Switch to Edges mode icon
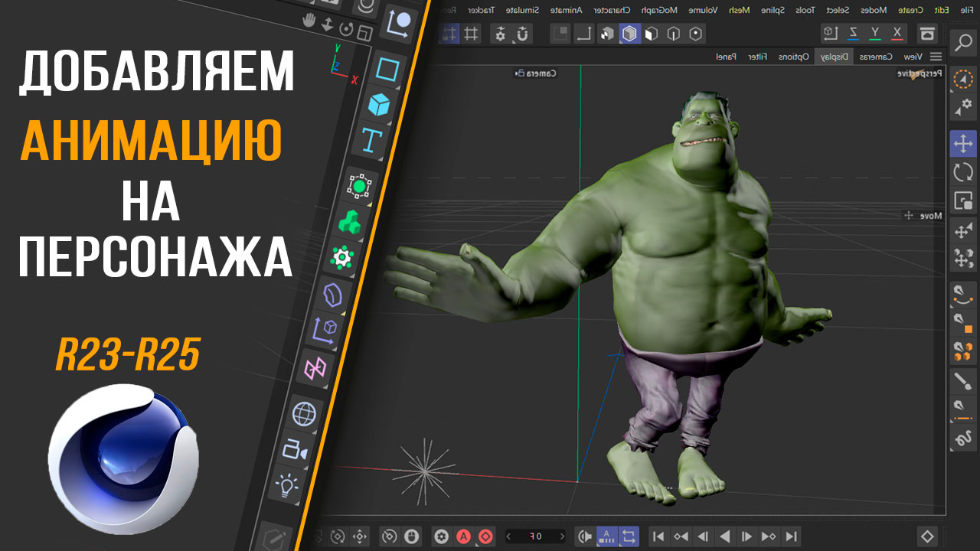The width and height of the screenshot is (980, 551). (x=673, y=34)
